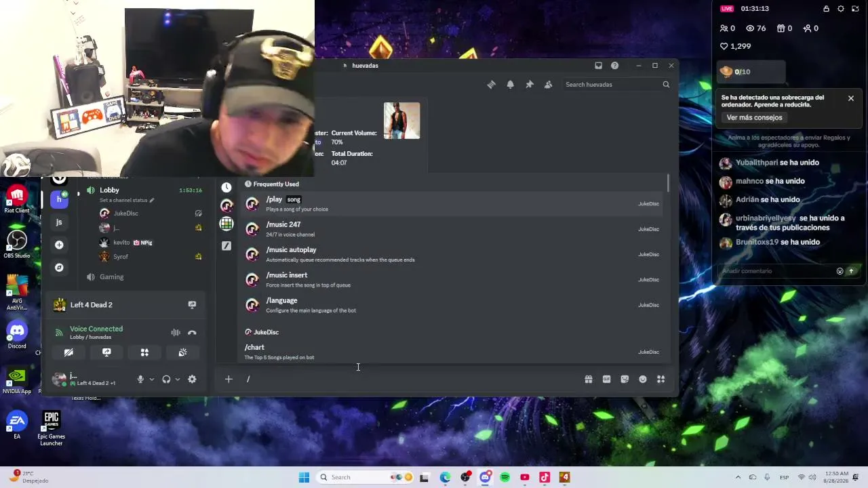Image resolution: width=868 pixels, height=488 pixels.
Task: Select built-in slash commands icon
Action: tap(226, 245)
